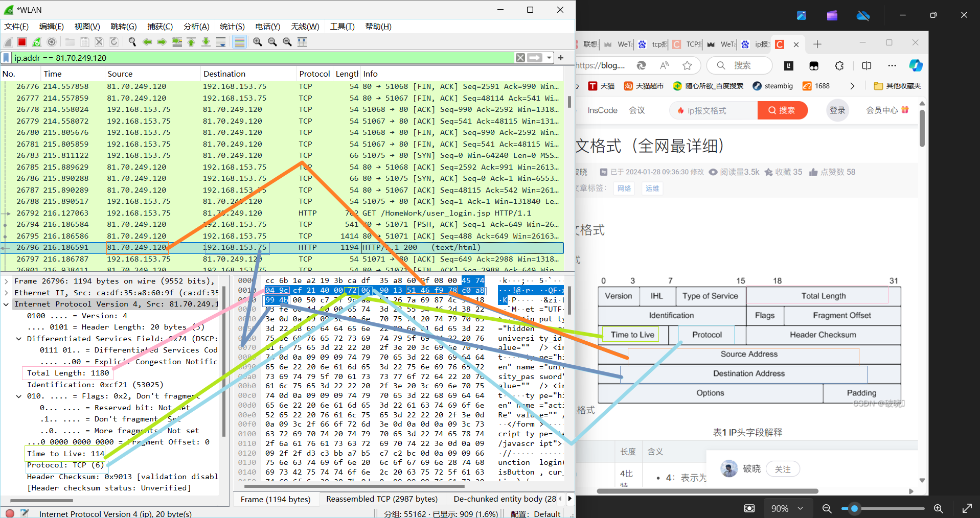Collapse the Flags 0x2 tree node
The image size is (980, 518).
[x=19, y=396]
